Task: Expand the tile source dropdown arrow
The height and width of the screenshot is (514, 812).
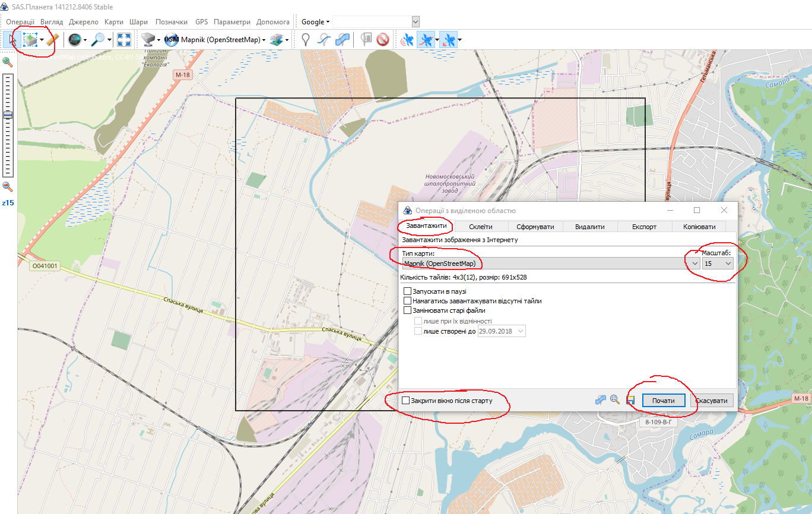Action: tap(159, 40)
